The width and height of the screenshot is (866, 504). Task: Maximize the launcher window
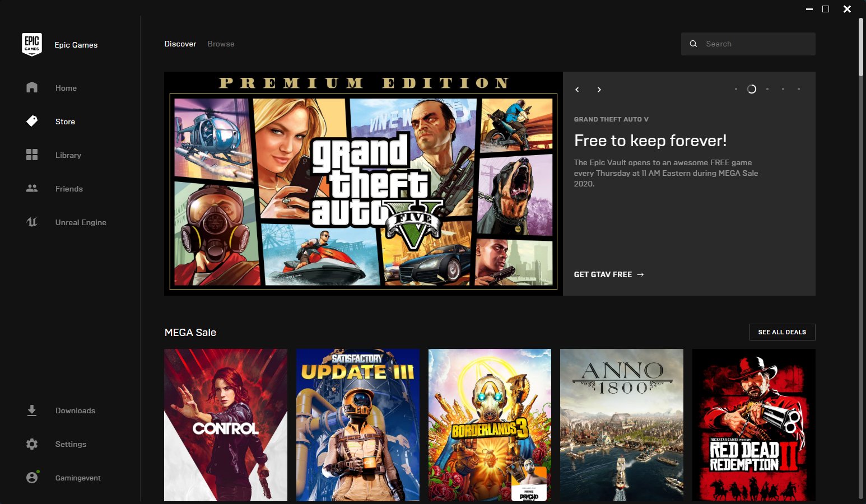[826, 9]
